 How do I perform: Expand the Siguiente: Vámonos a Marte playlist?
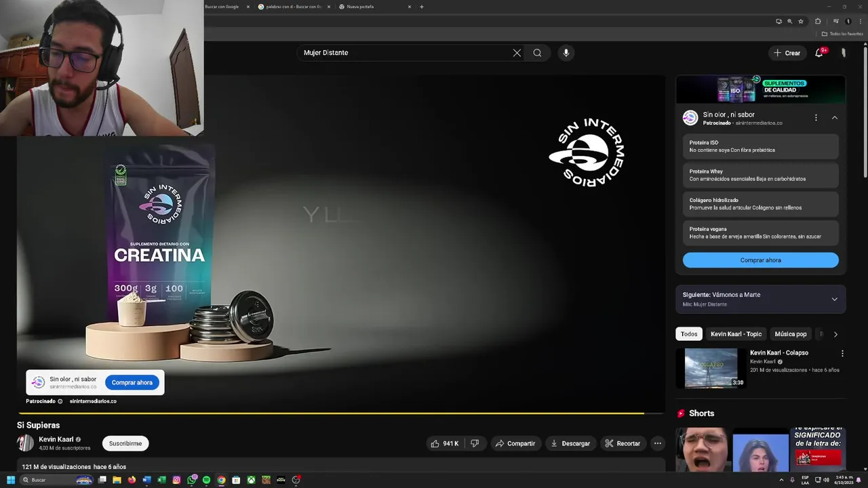pyautogui.click(x=834, y=299)
